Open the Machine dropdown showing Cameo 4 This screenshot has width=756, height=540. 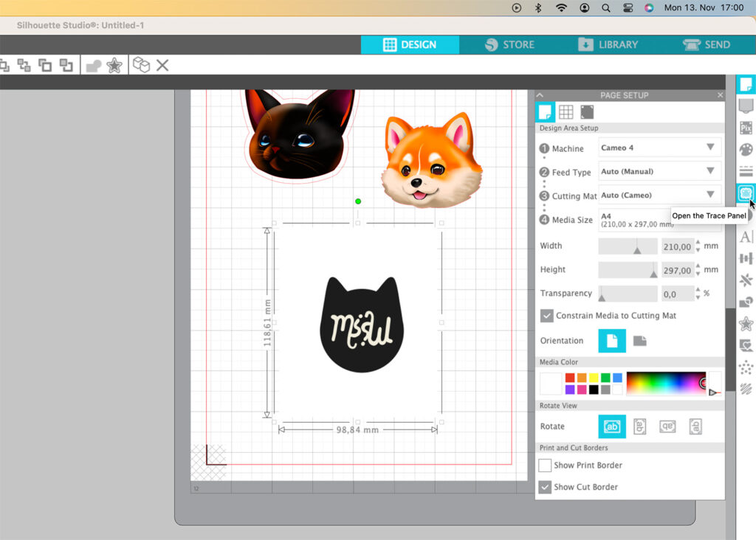pyautogui.click(x=659, y=148)
